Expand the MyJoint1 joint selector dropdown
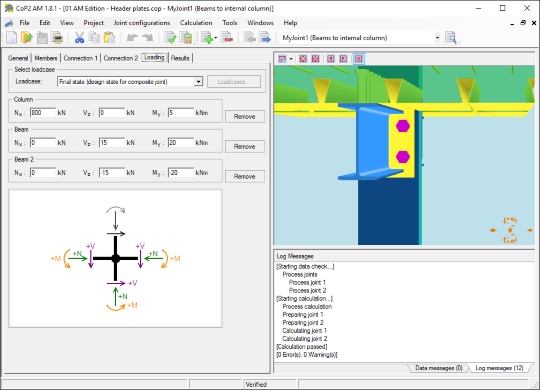 click(x=437, y=38)
